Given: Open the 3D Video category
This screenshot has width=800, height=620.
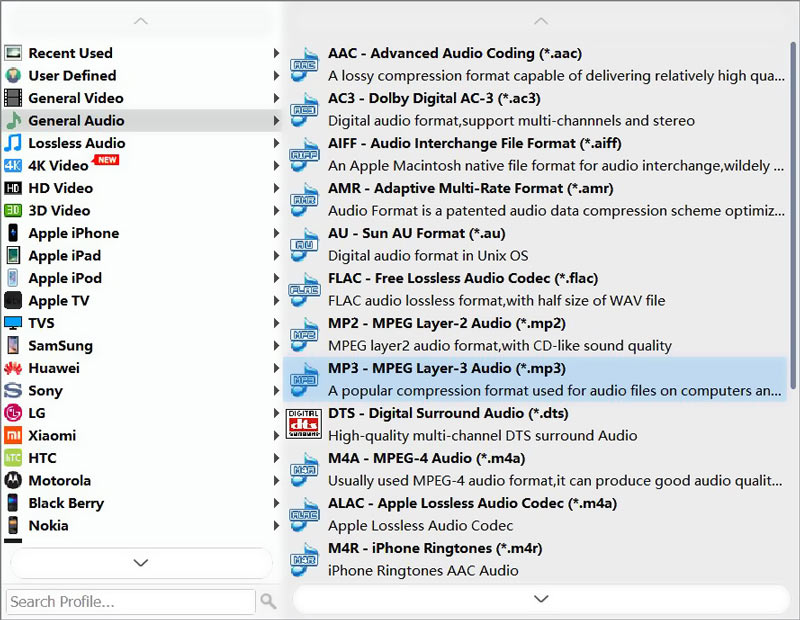Looking at the screenshot, I should pos(142,210).
